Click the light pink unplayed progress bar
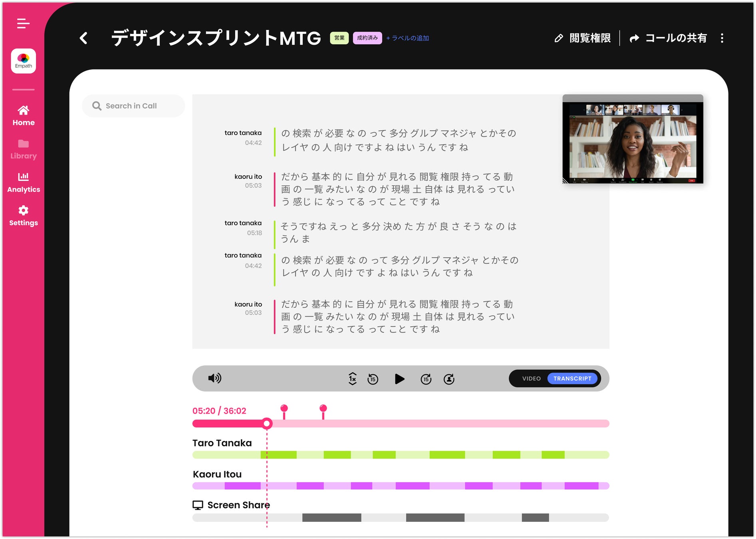This screenshot has width=756, height=539. click(441, 424)
